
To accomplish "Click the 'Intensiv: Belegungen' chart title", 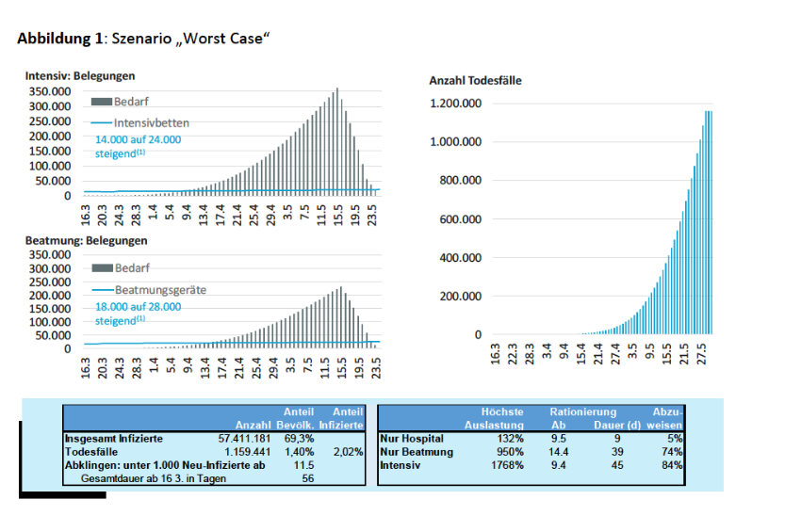I will tap(79, 75).
